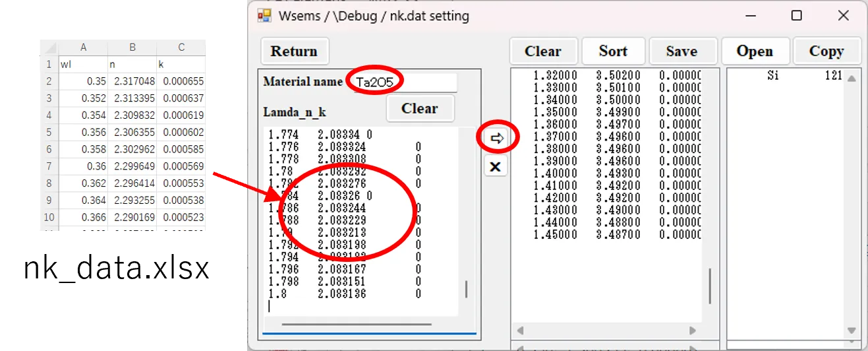Click the Return button
Image resolution: width=868 pixels, height=351 pixels.
tap(295, 51)
